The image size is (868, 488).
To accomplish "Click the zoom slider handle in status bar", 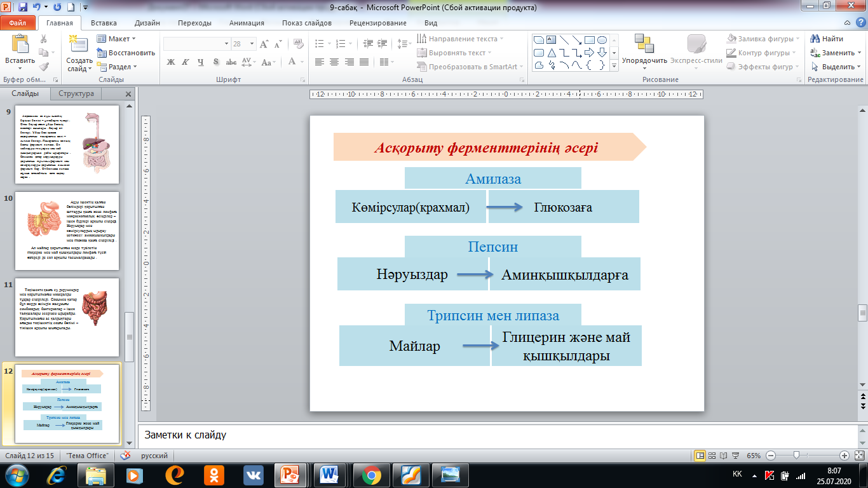I will (x=796, y=456).
